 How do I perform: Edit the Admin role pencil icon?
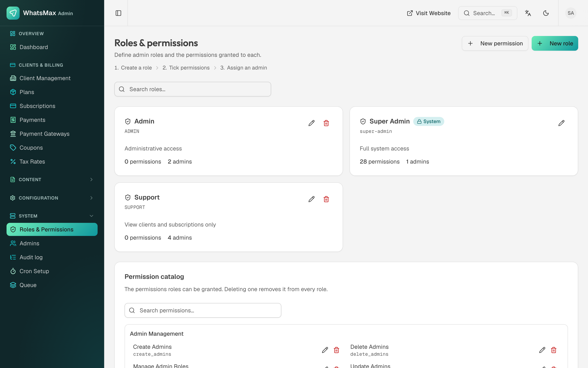312,123
